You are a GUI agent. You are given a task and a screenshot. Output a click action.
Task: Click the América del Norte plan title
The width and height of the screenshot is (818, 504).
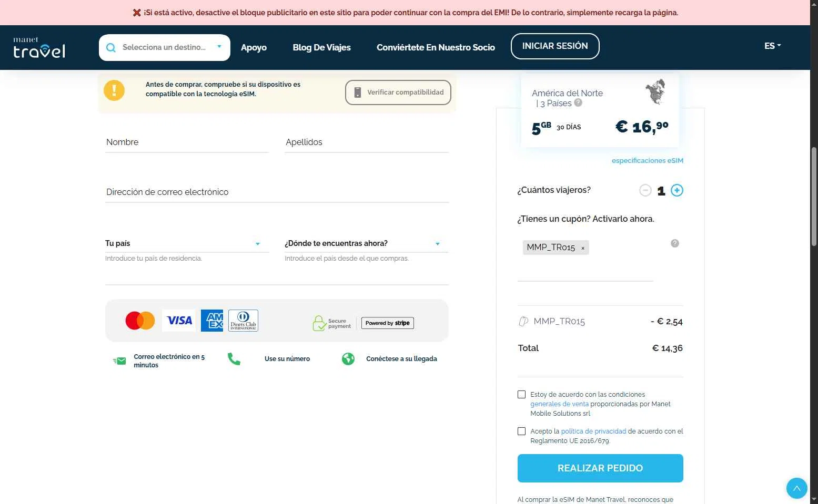click(567, 93)
